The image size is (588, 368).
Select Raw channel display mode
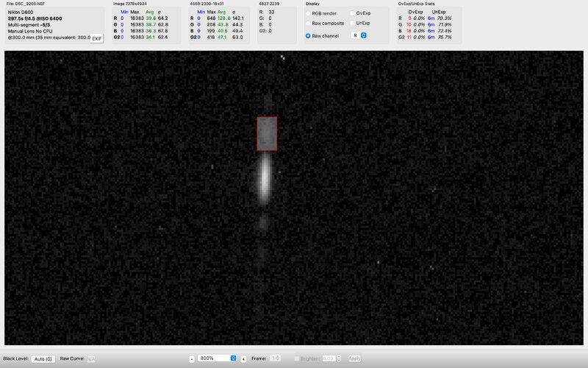pyautogui.click(x=308, y=35)
